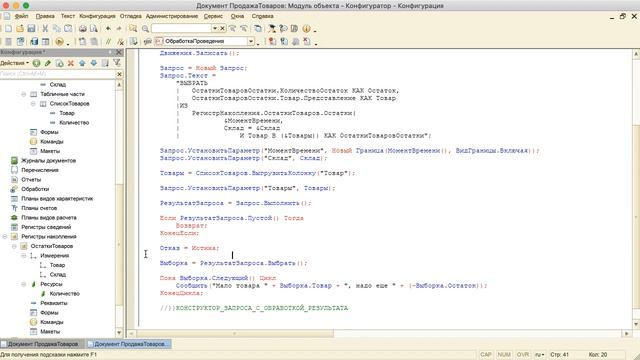Open the ОбработкаПроведения procedure dropdown
Screen dimensions: 640x360
click(251, 41)
